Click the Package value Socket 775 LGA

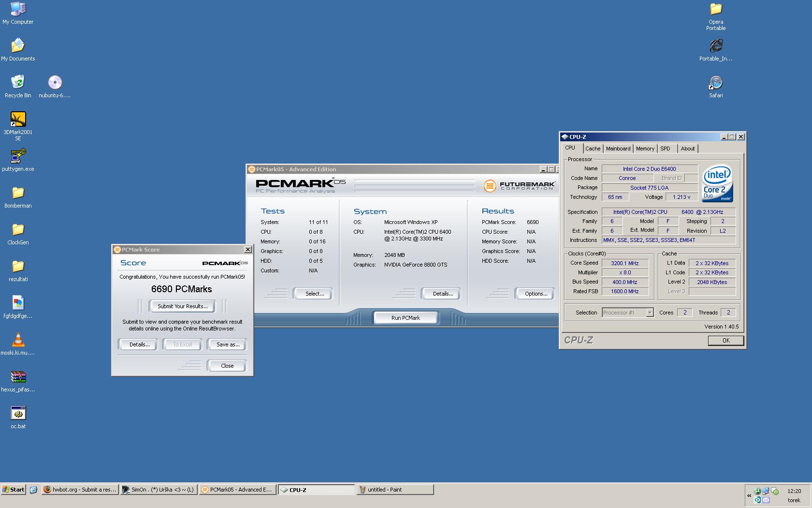pyautogui.click(x=650, y=188)
